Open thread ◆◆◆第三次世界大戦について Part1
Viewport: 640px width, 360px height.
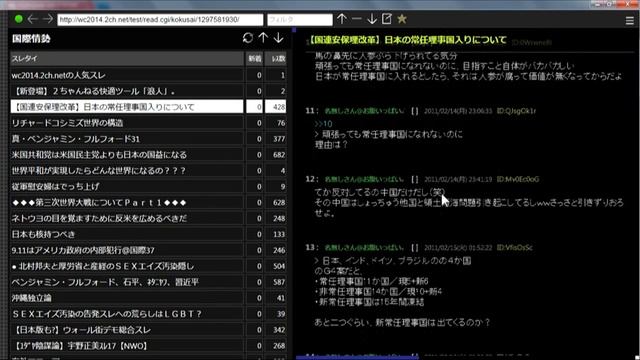pos(127,202)
